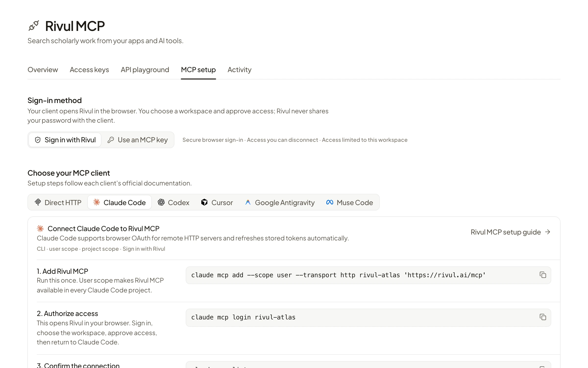This screenshot has height=368, width=588.
Task: Click the starburst icon beside Connect Claude Code heading
Action: pyautogui.click(x=40, y=229)
